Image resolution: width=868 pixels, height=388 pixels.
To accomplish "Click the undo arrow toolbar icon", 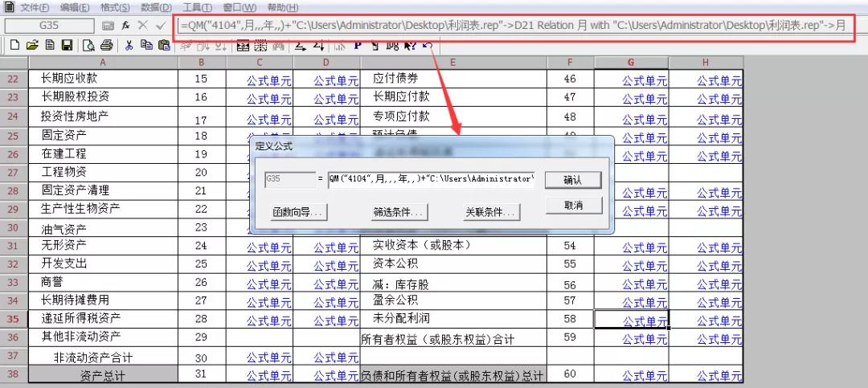I will (x=427, y=45).
